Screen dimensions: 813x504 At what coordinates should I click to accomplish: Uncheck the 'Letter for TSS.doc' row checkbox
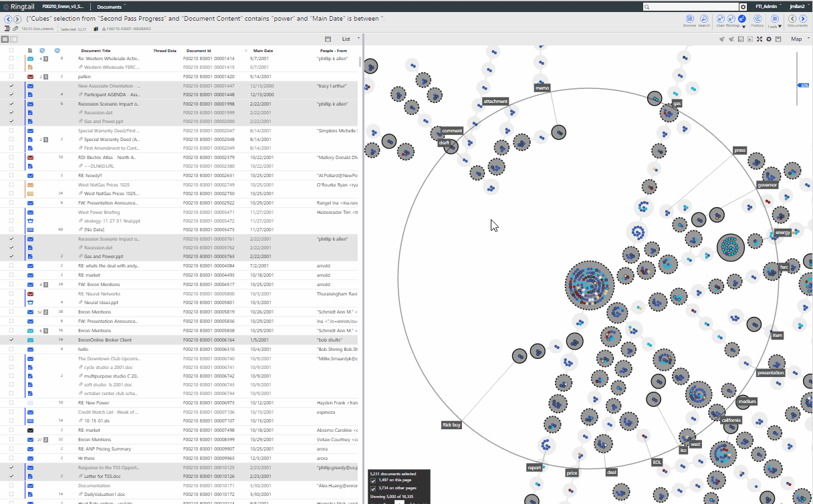click(11, 476)
